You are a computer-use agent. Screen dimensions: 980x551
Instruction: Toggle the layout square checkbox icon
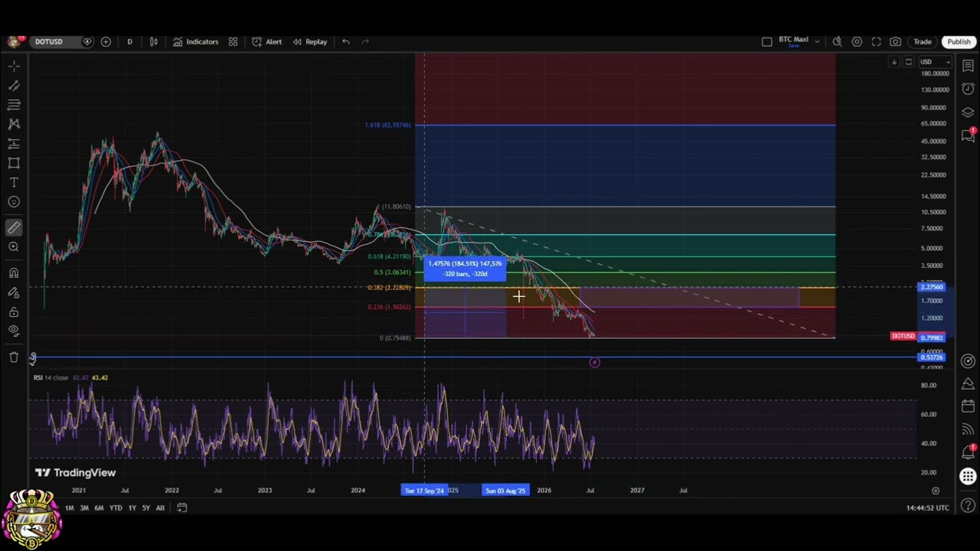point(767,41)
